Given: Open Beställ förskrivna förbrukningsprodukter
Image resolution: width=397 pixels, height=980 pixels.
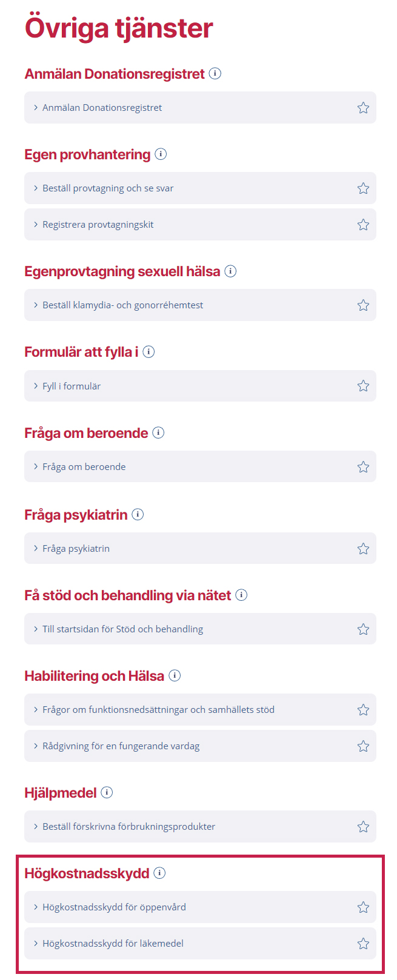Looking at the screenshot, I should coord(128,827).
